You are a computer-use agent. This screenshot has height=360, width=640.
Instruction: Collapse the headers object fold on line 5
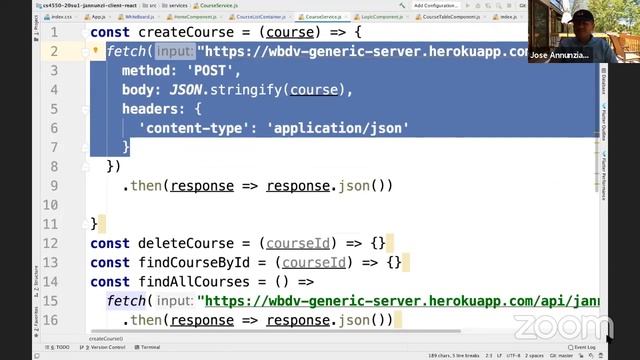(x=85, y=109)
